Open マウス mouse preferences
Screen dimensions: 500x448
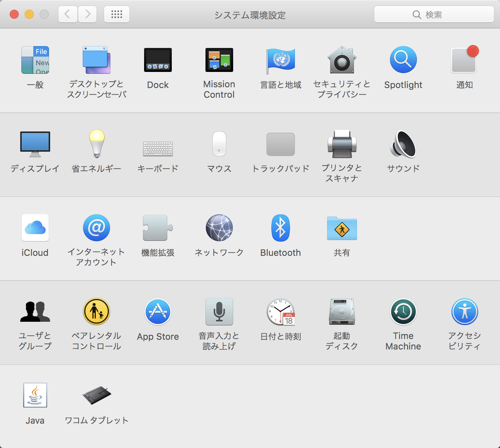pos(219,144)
